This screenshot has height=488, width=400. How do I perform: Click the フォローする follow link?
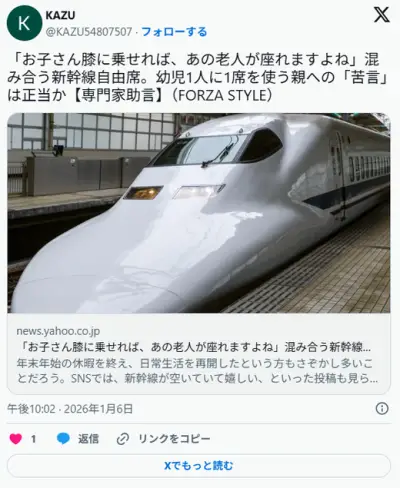(174, 32)
